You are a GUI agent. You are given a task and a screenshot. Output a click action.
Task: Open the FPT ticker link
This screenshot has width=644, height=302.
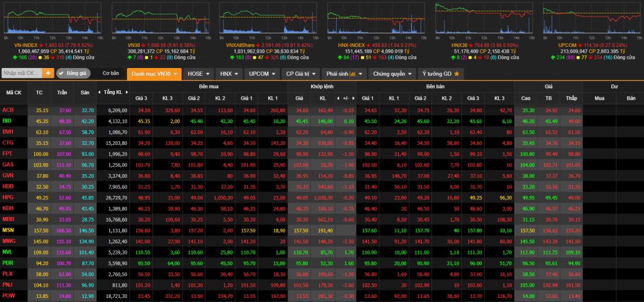click(8, 154)
